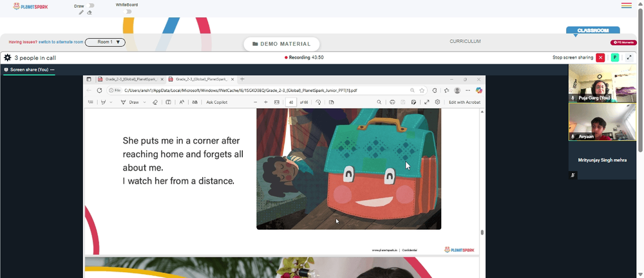Click the PlanetSpark logo
Screen dimensions: 644x278
30,6
